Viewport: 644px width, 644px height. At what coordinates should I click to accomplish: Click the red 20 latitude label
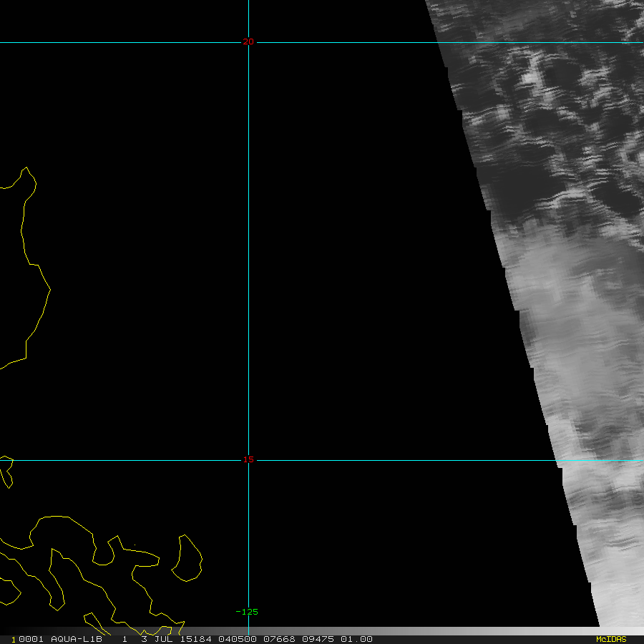248,42
